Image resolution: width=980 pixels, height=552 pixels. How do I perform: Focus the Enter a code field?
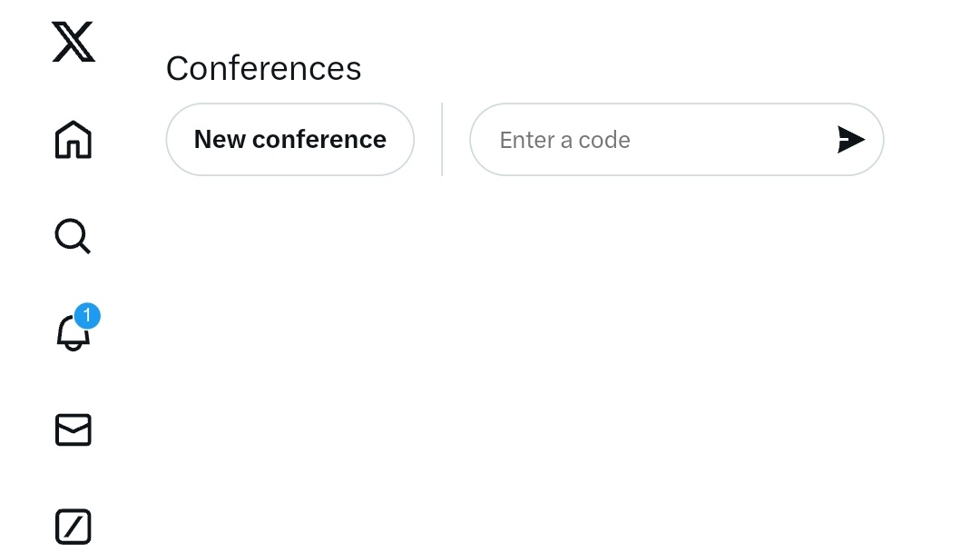pos(677,140)
